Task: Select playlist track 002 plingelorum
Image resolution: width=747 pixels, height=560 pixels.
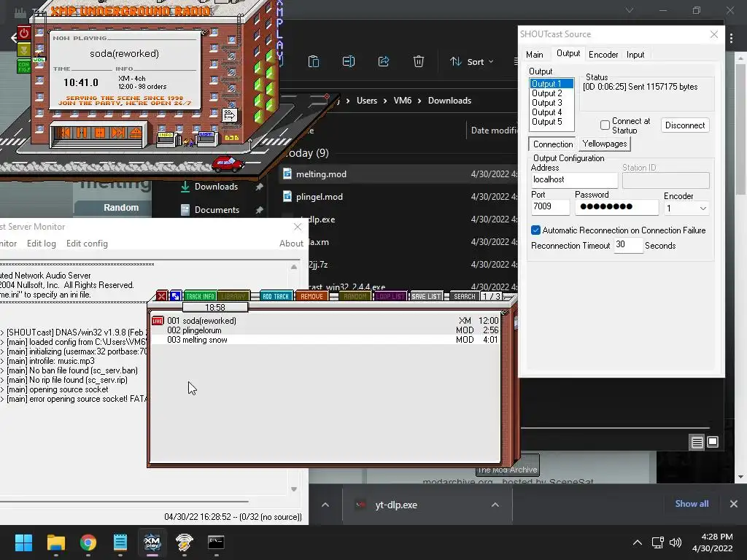Action: [x=325, y=330]
